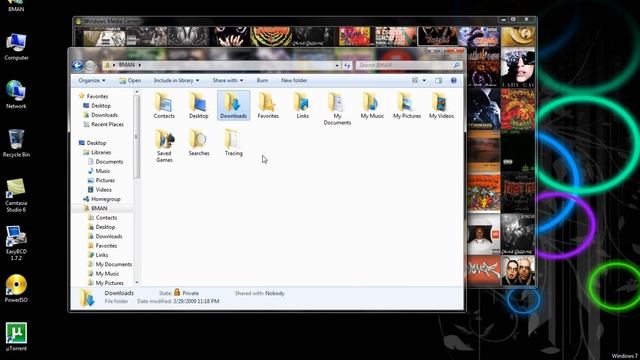Open the view options dropdown arrow
This screenshot has width=640, height=360.
click(424, 80)
